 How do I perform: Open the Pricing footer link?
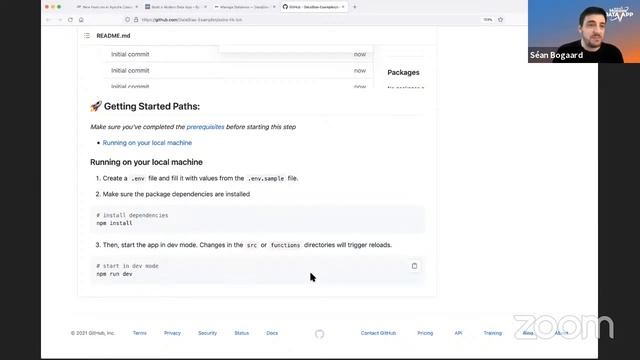pos(425,333)
